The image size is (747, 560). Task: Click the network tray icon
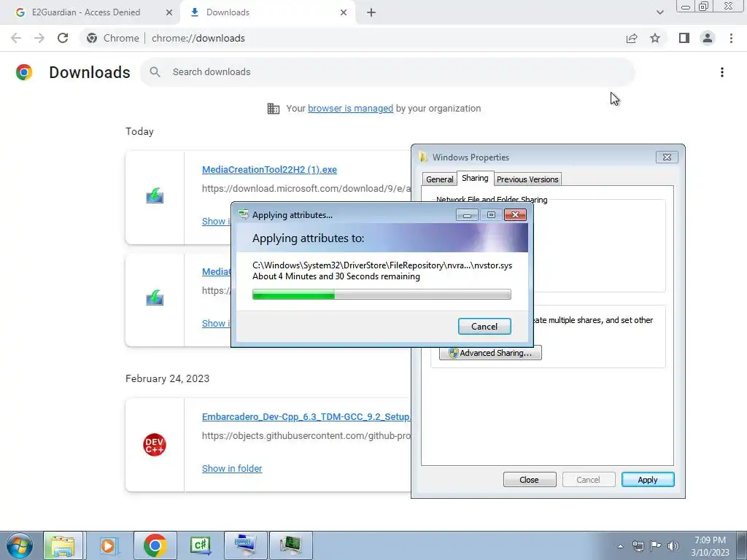[x=638, y=546]
